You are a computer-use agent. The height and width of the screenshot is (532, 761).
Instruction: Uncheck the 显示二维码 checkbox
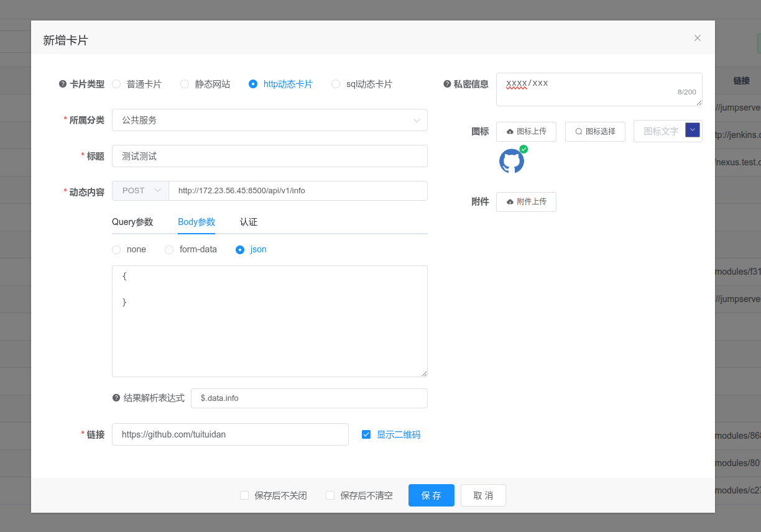tap(366, 434)
